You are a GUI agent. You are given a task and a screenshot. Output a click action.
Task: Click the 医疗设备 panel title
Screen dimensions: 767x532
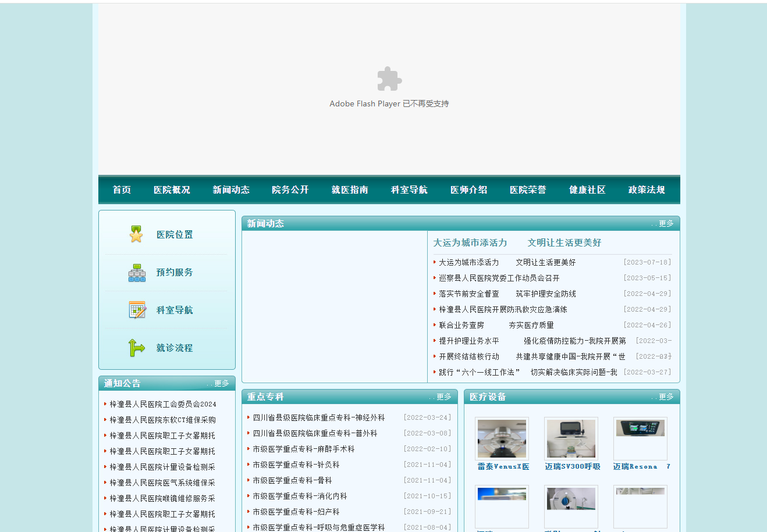(488, 397)
